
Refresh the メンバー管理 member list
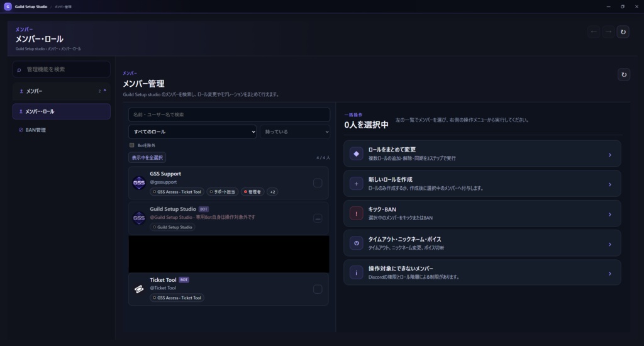pos(624,74)
